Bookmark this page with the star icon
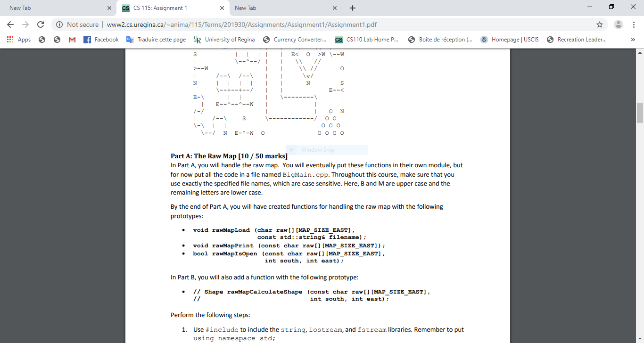This screenshot has width=644, height=343. tap(600, 24)
